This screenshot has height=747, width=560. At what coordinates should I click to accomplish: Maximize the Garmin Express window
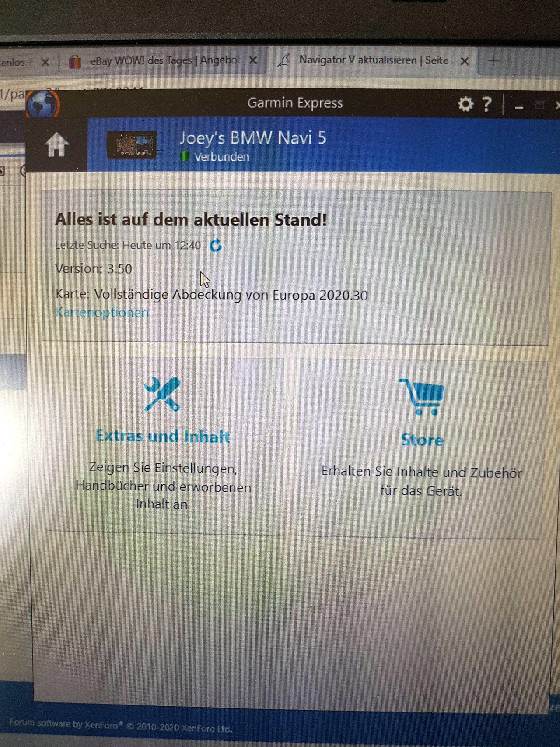pos(540,105)
